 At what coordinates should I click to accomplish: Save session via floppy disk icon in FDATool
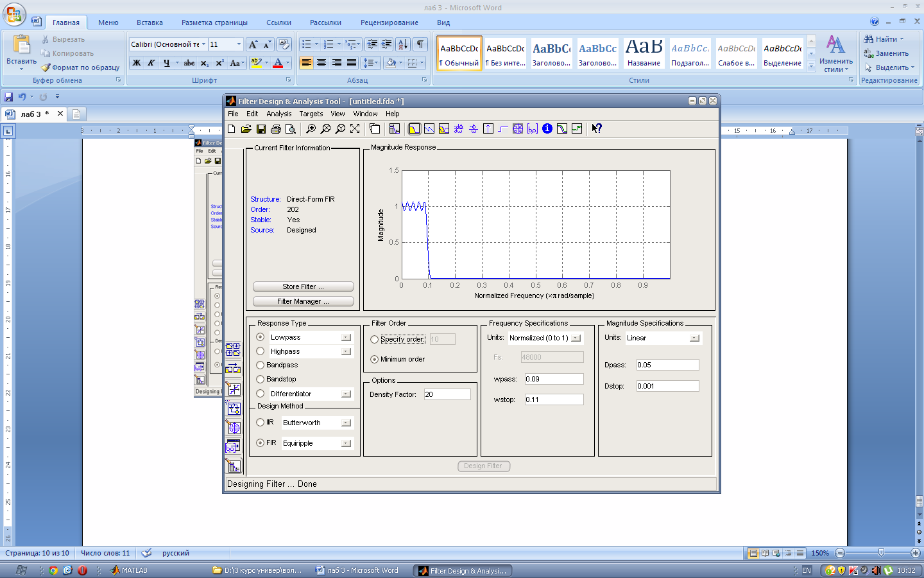point(261,128)
